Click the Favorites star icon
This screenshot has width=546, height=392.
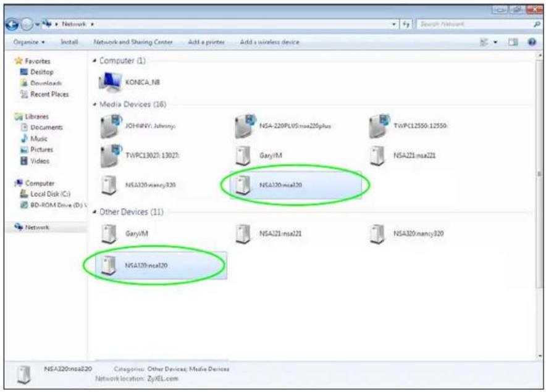19,61
